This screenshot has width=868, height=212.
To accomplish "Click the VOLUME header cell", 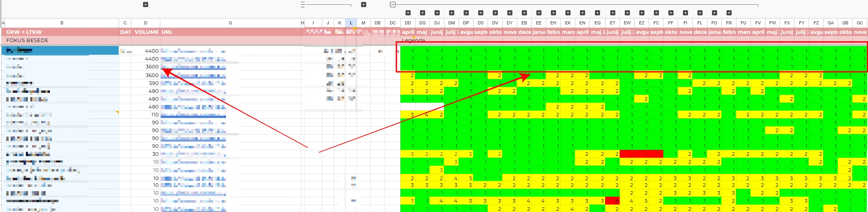I will (x=146, y=32).
